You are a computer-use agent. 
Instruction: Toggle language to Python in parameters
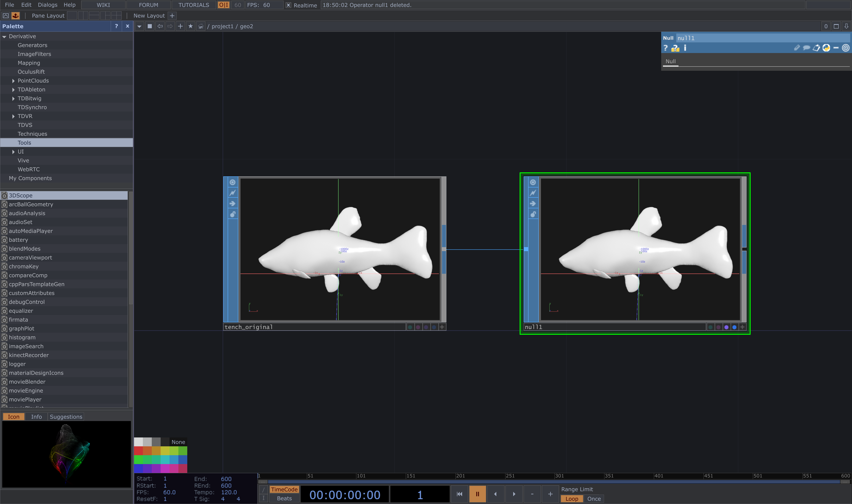[826, 48]
